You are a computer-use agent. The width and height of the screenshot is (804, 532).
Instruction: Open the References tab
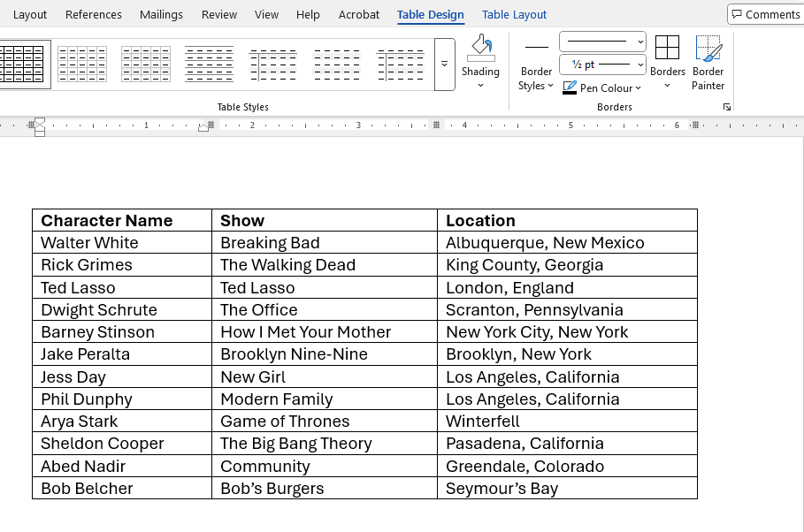click(x=94, y=14)
